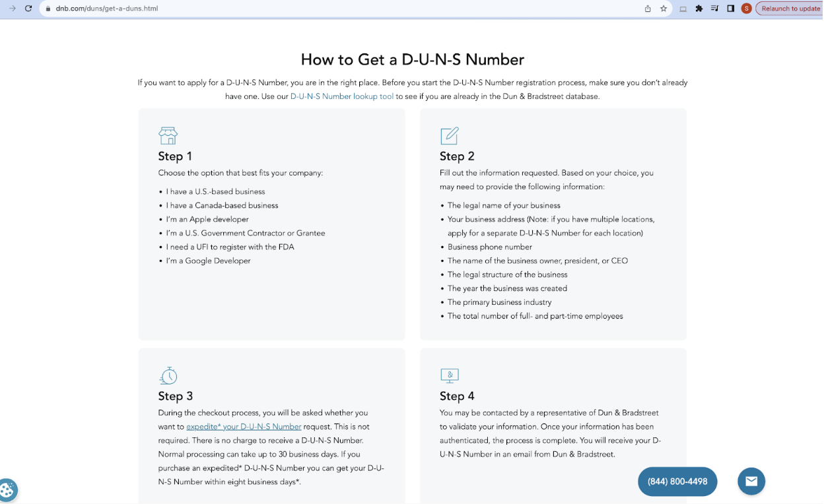Open the Chrome profile avatar "S"
The width and height of the screenshot is (824, 504).
click(747, 9)
